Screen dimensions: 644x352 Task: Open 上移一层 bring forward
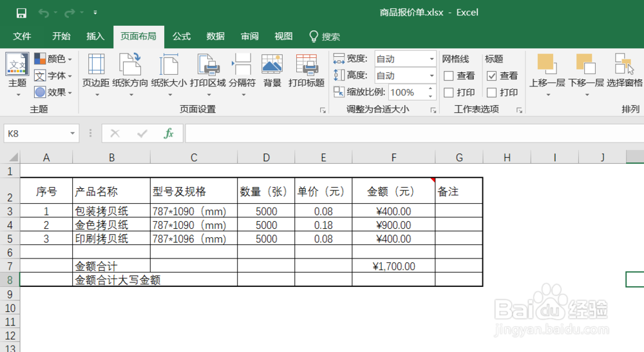pyautogui.click(x=547, y=75)
